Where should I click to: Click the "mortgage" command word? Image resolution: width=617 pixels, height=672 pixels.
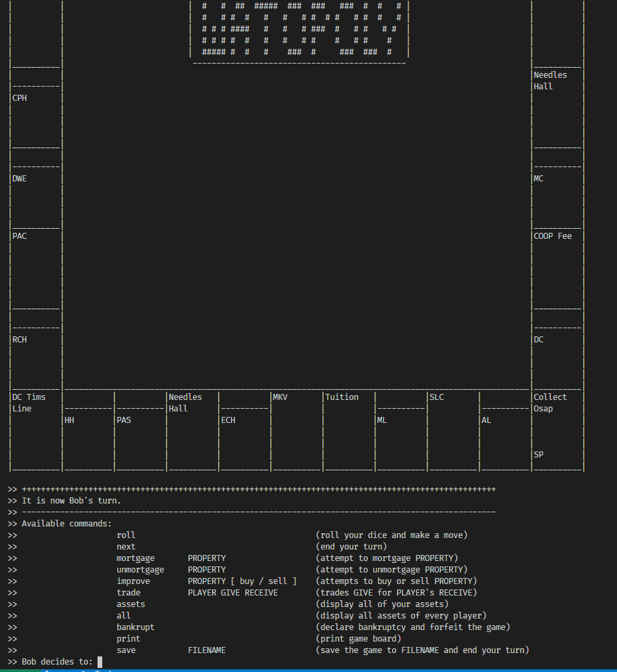coord(135,558)
